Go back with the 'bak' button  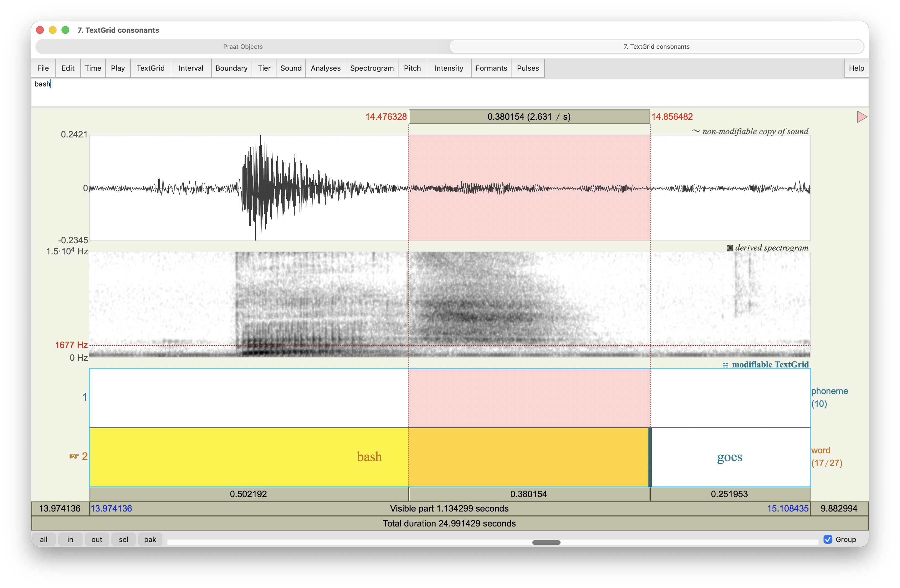point(150,539)
